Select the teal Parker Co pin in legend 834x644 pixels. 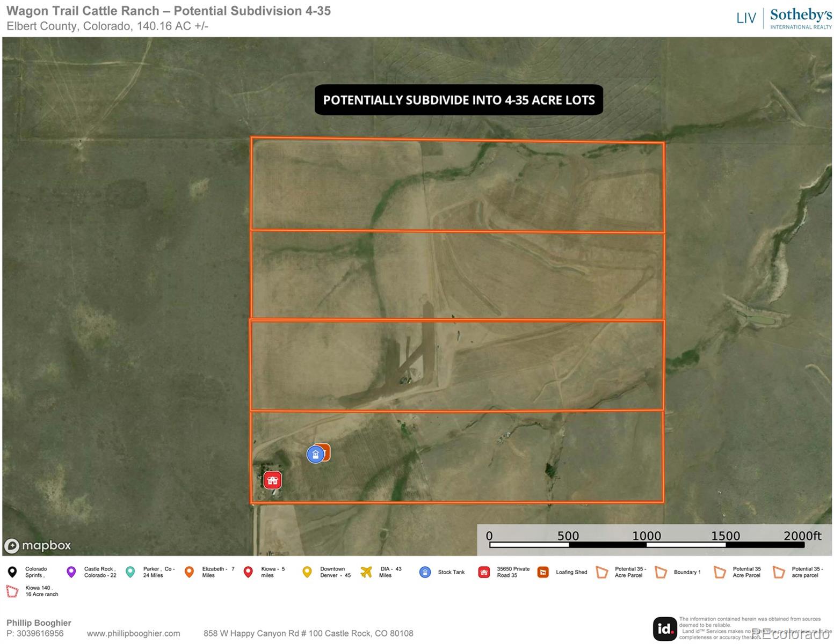(x=130, y=572)
